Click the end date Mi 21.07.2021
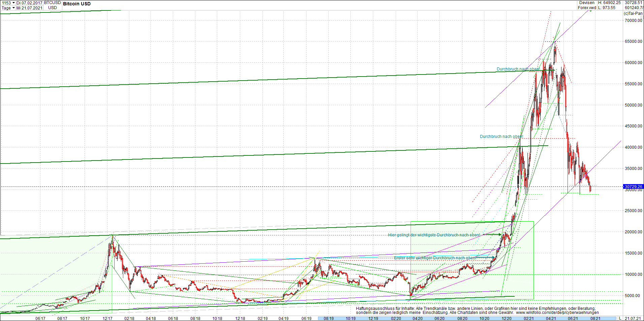The image size is (644, 321). point(30,8)
